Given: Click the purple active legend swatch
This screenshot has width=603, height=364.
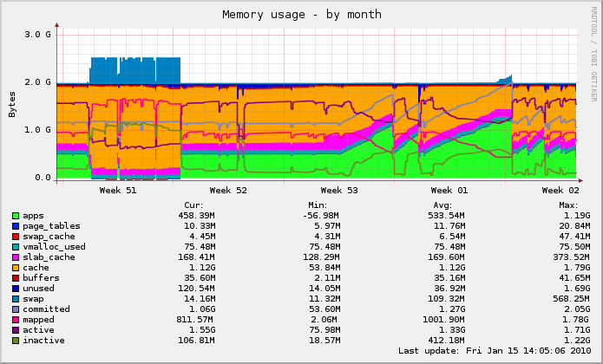Looking at the screenshot, I should click(x=16, y=330).
